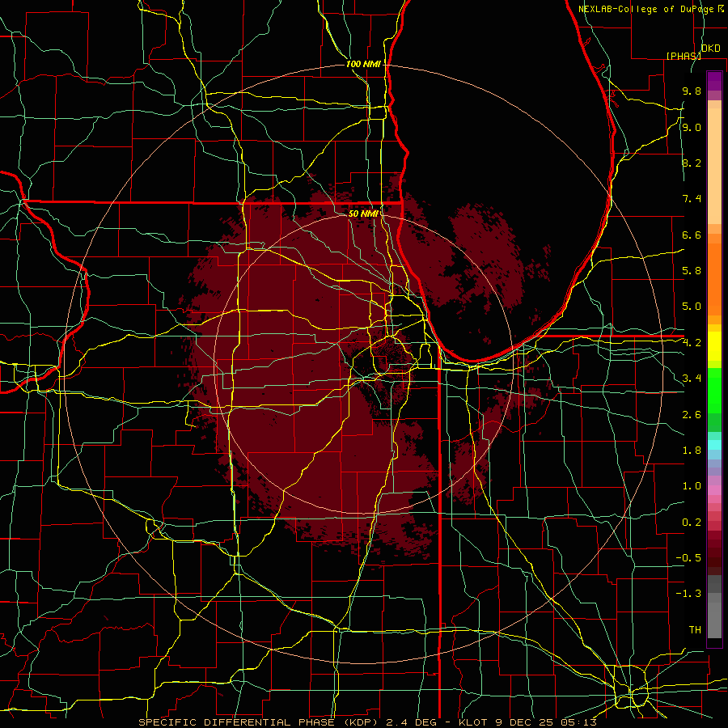
Task: Click the 0.2 value on color scale
Action: (x=692, y=523)
